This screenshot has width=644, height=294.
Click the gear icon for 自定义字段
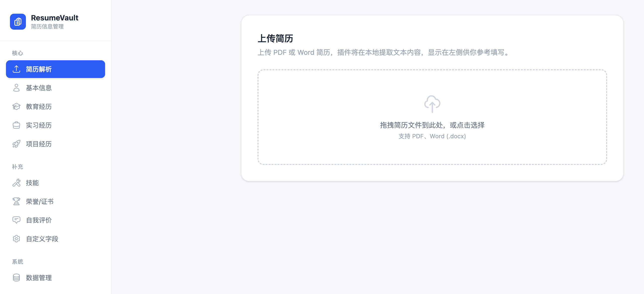point(16,239)
